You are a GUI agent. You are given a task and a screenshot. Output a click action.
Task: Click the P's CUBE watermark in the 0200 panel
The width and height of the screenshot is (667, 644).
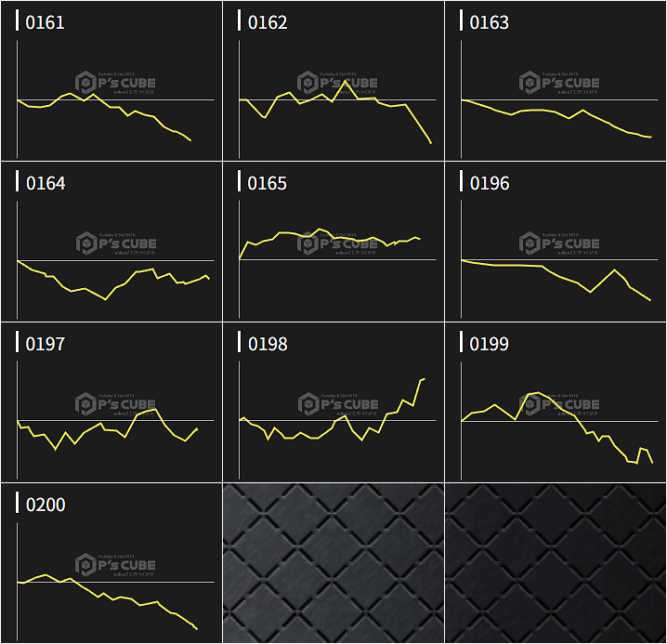pyautogui.click(x=116, y=565)
